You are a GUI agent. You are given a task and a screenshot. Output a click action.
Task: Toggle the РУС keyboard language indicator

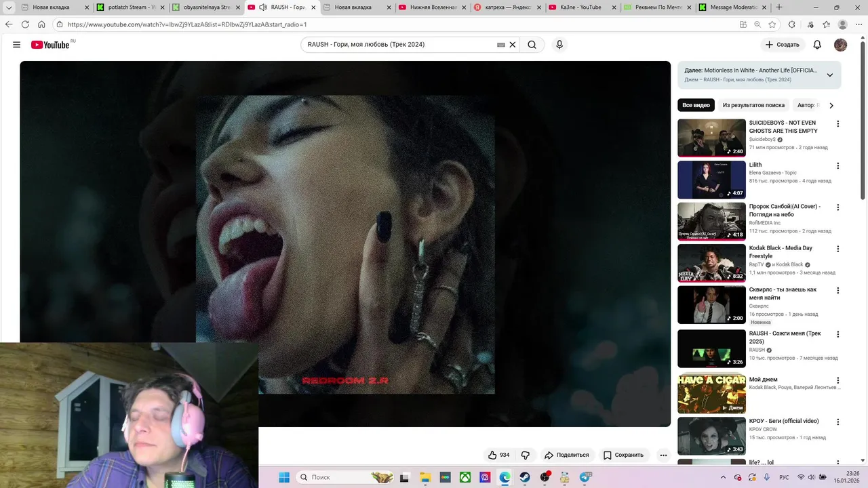coord(784,477)
